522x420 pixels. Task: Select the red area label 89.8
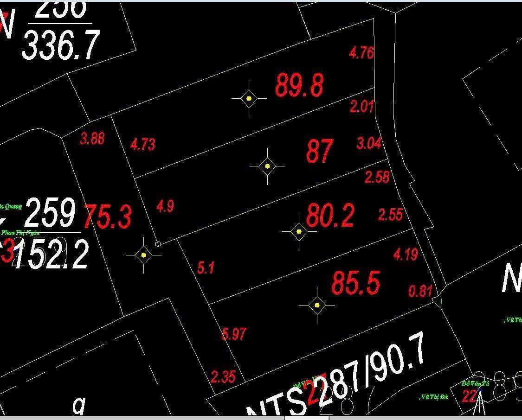point(299,85)
